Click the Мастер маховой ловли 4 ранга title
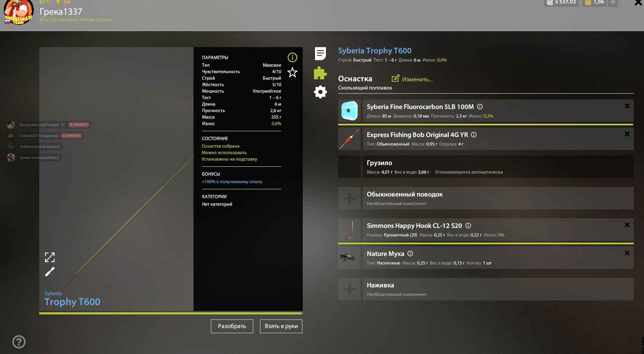 76,19
